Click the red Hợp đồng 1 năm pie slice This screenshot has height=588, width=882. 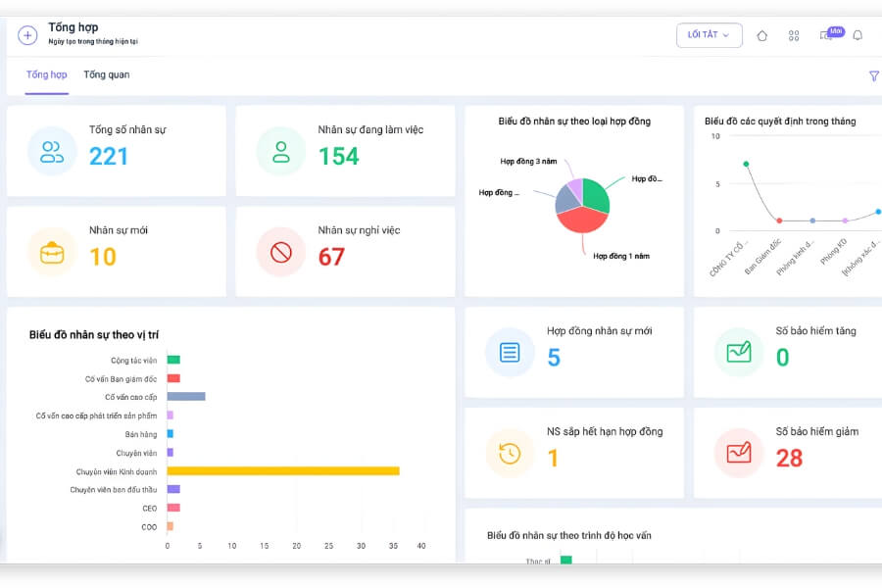pos(580,221)
